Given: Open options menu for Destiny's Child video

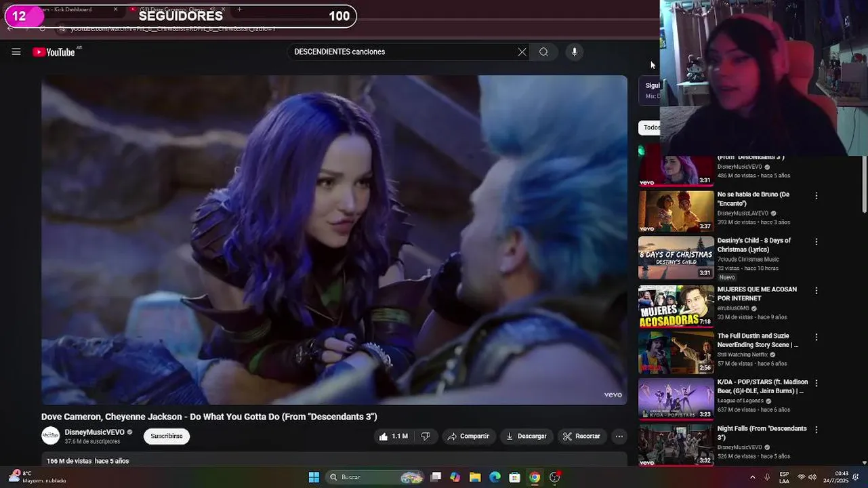Looking at the screenshot, I should point(816,242).
